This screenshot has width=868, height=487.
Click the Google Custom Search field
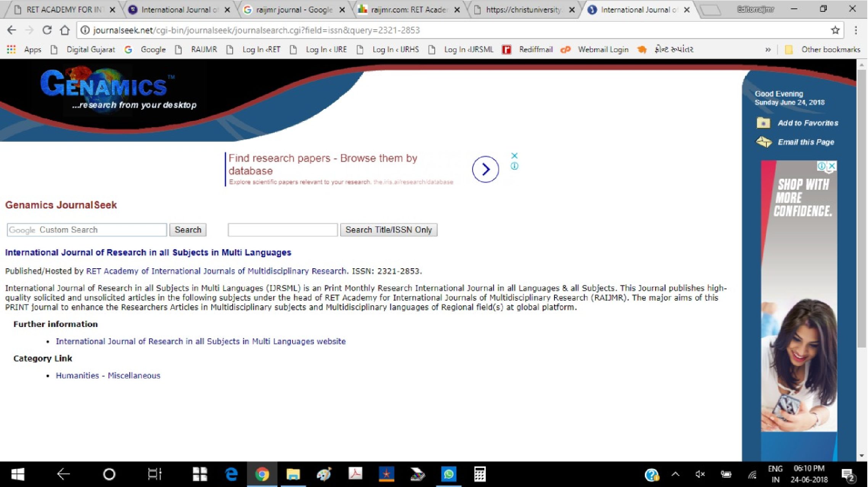(87, 230)
